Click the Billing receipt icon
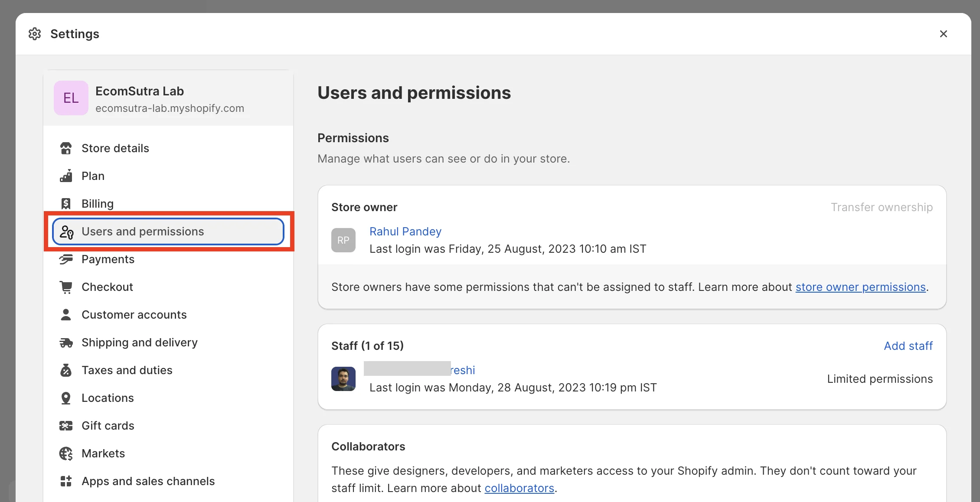 66,204
